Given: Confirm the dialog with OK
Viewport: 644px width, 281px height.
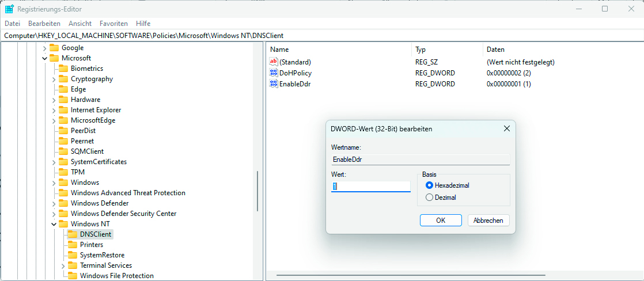Looking at the screenshot, I should click(441, 221).
